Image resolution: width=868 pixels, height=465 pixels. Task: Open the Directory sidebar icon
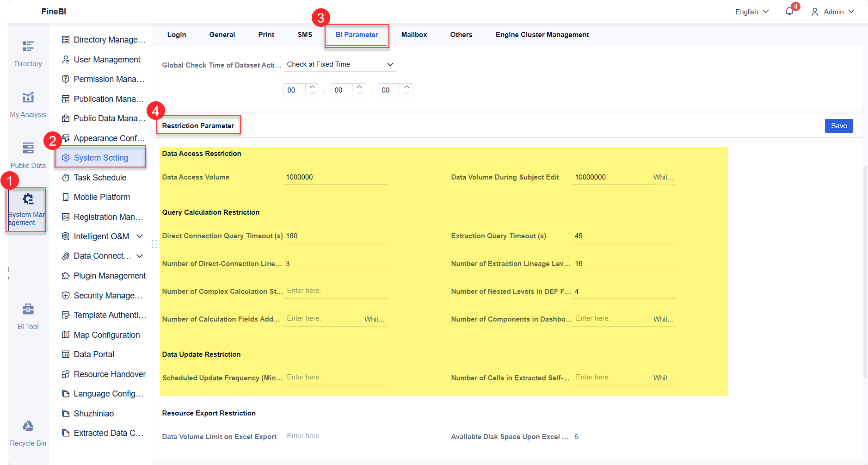28,46
